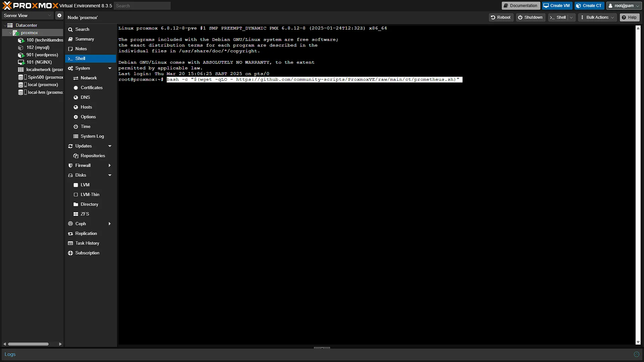Open the Hosts page
Viewport: 644px width, 362px height.
click(91, 107)
